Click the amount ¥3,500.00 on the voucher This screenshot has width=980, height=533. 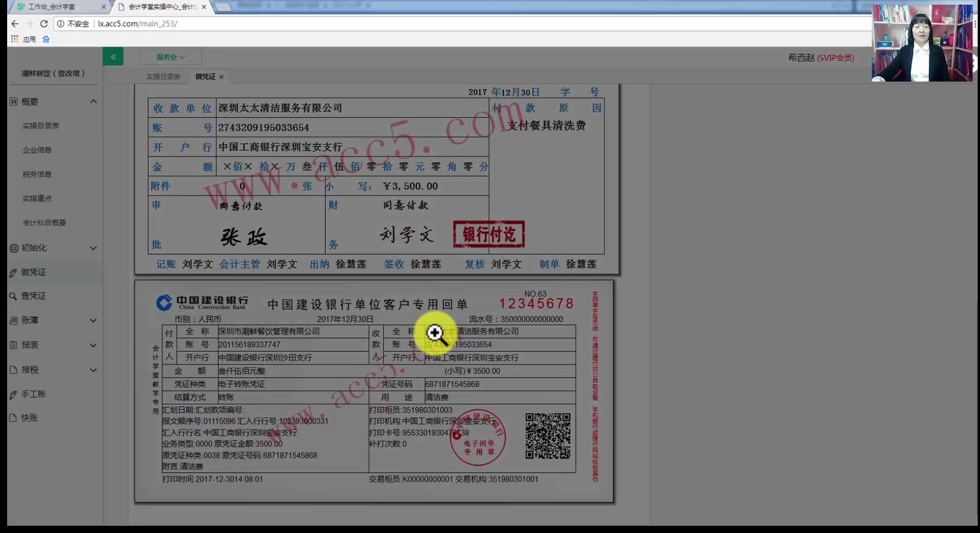coord(410,186)
